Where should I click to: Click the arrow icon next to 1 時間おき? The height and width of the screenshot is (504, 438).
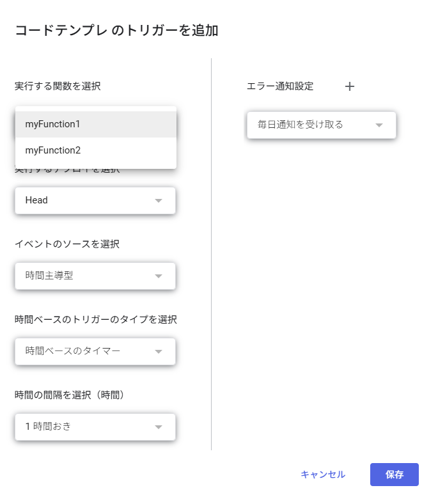click(159, 427)
